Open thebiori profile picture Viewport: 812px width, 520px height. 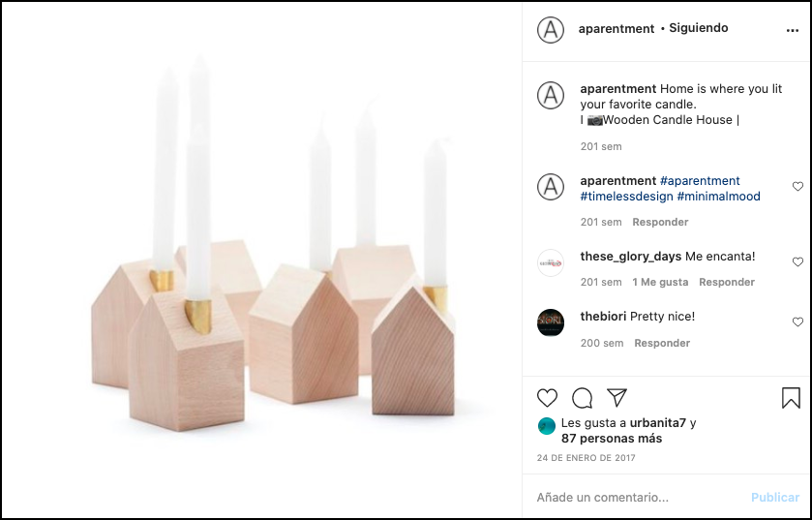click(551, 322)
